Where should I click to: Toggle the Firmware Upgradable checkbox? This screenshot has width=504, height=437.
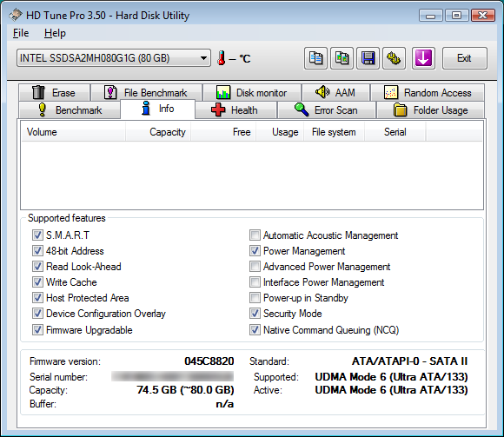(37, 330)
